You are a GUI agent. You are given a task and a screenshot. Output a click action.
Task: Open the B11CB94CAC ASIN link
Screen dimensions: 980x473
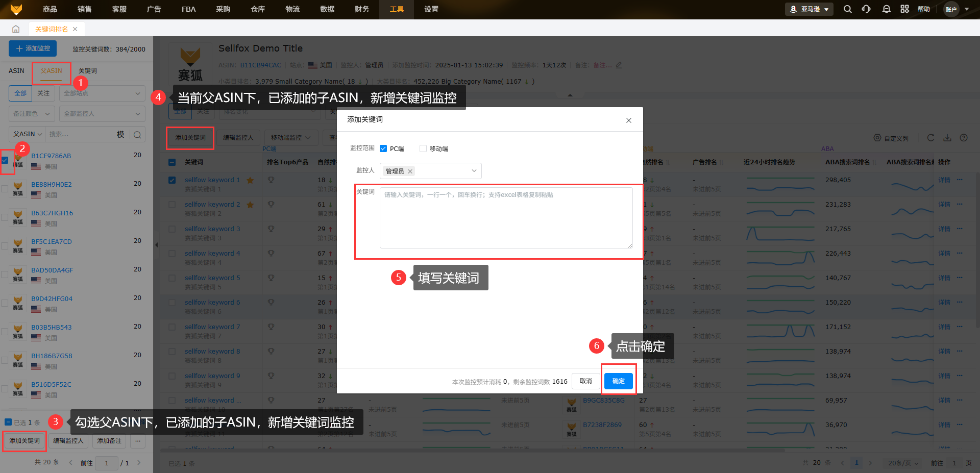point(261,65)
